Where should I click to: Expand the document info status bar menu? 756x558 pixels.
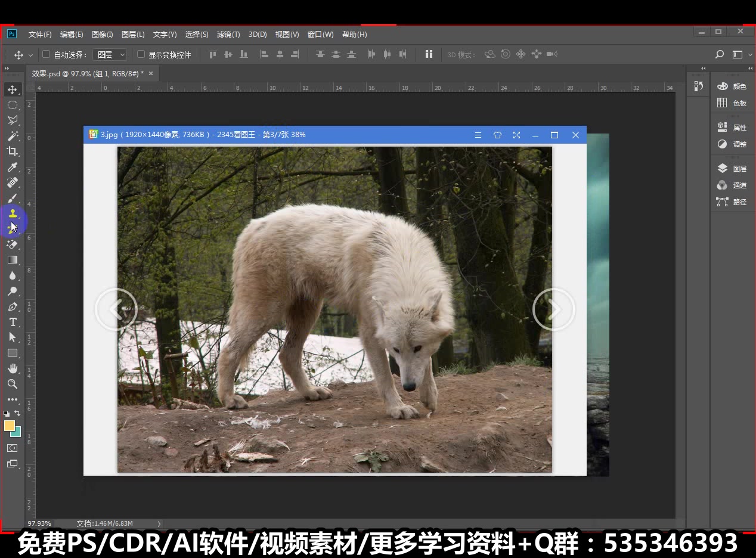click(x=159, y=523)
